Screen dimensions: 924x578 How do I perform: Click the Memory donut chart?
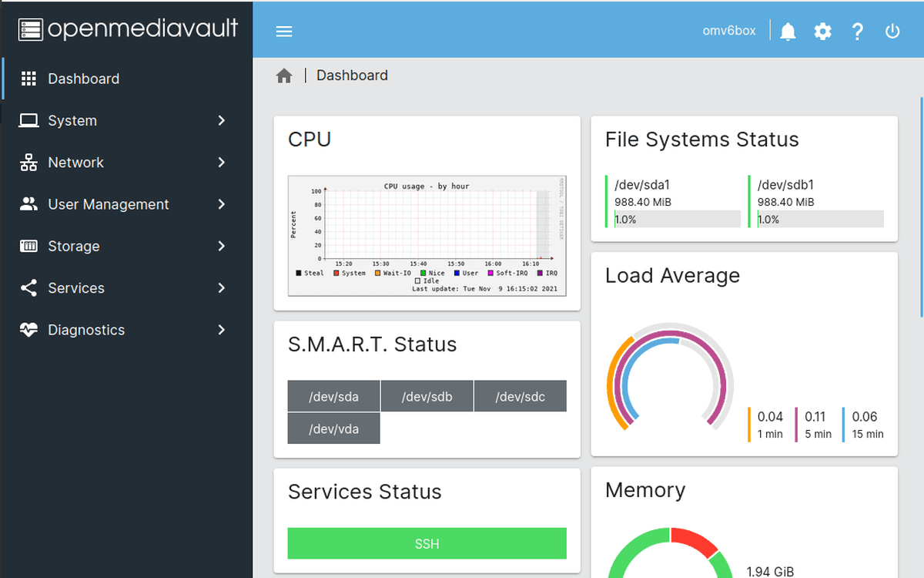tap(671, 553)
